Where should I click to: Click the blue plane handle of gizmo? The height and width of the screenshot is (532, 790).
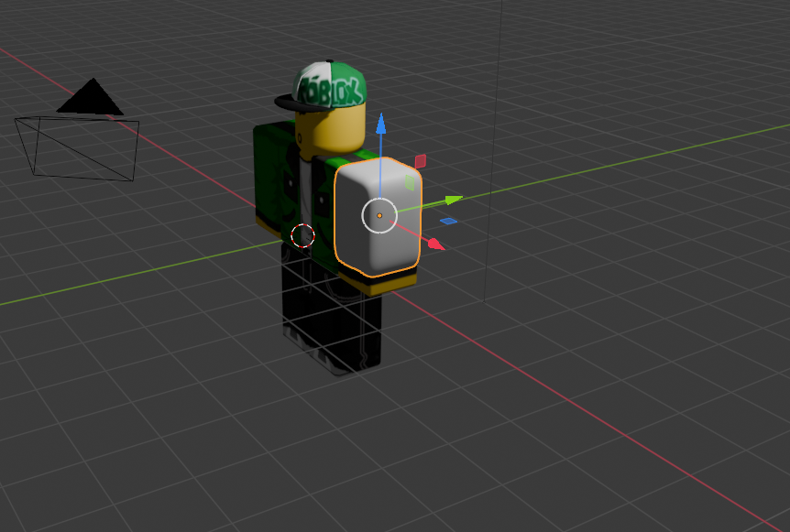click(x=448, y=221)
